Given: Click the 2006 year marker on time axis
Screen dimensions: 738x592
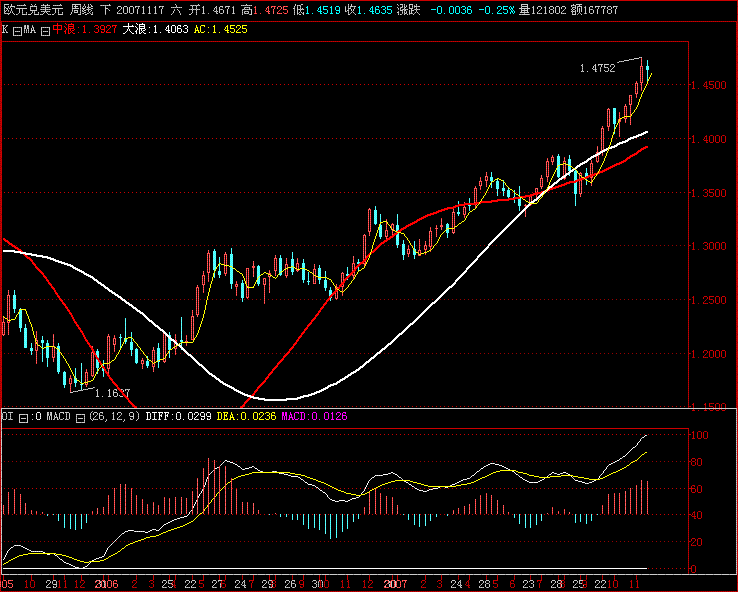Looking at the screenshot, I should [x=106, y=584].
